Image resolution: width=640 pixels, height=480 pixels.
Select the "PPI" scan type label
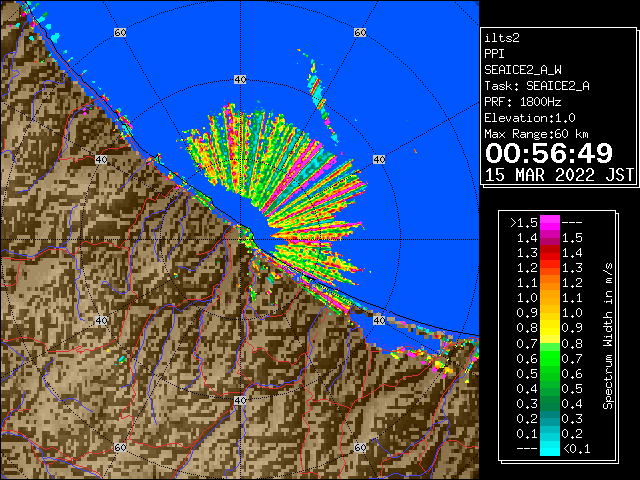(494, 54)
